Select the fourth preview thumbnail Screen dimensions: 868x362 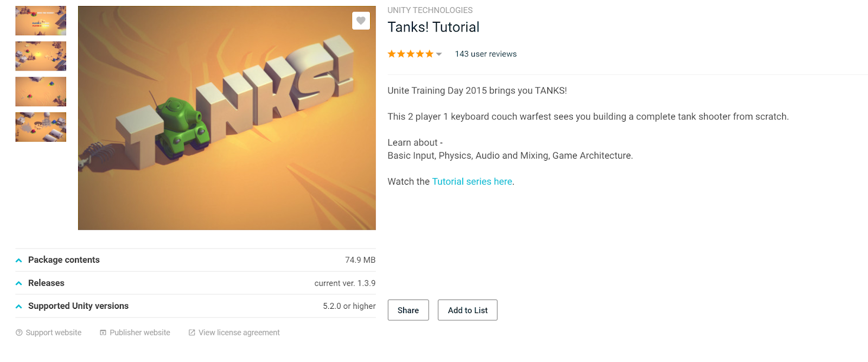[x=41, y=127]
